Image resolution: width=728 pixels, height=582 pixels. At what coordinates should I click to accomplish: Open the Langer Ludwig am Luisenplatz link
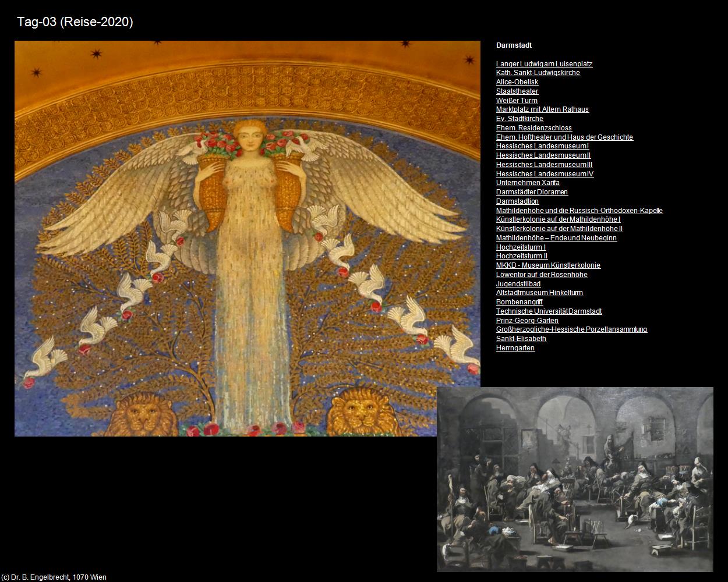pyautogui.click(x=545, y=64)
